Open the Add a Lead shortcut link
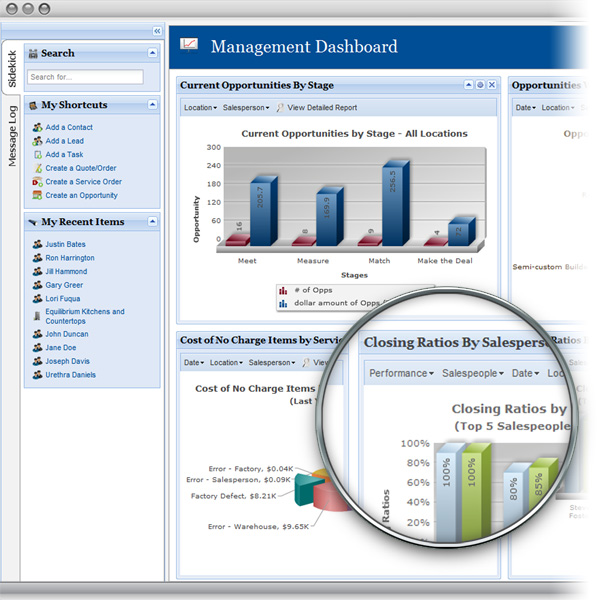Viewport: 600px width, 600px height. tap(64, 141)
